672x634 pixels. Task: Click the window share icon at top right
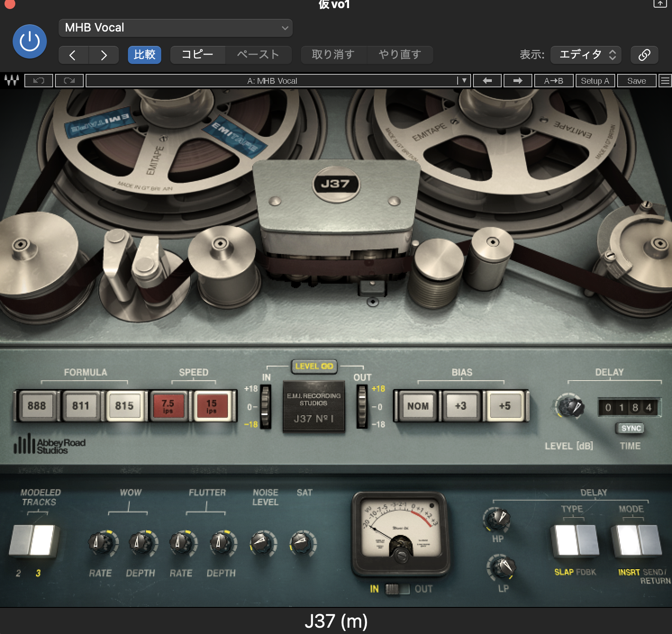click(660, 3)
